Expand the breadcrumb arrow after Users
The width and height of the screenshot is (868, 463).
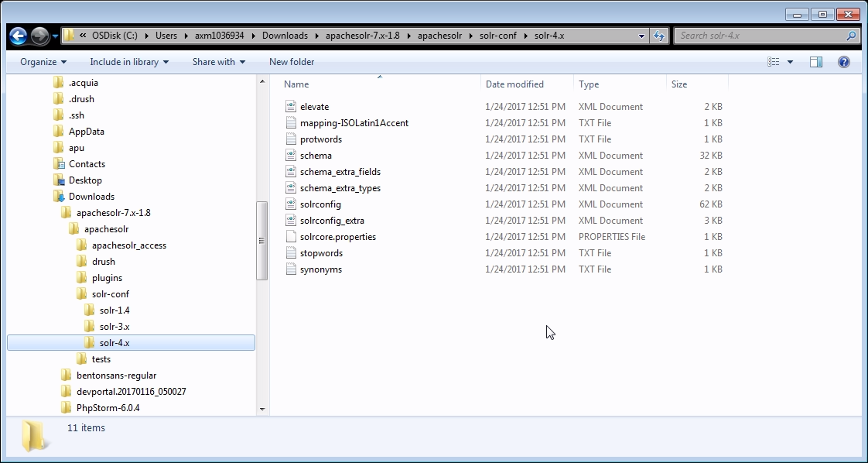click(x=186, y=36)
